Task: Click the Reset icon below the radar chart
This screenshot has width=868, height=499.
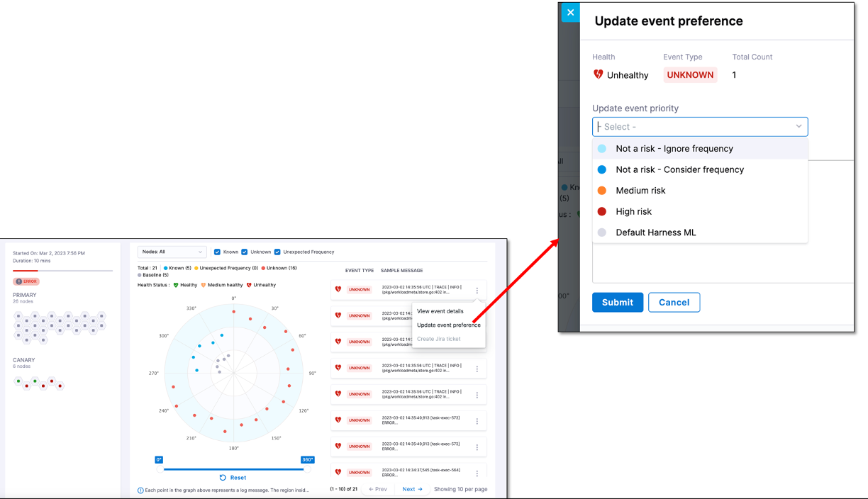Action: [x=223, y=478]
